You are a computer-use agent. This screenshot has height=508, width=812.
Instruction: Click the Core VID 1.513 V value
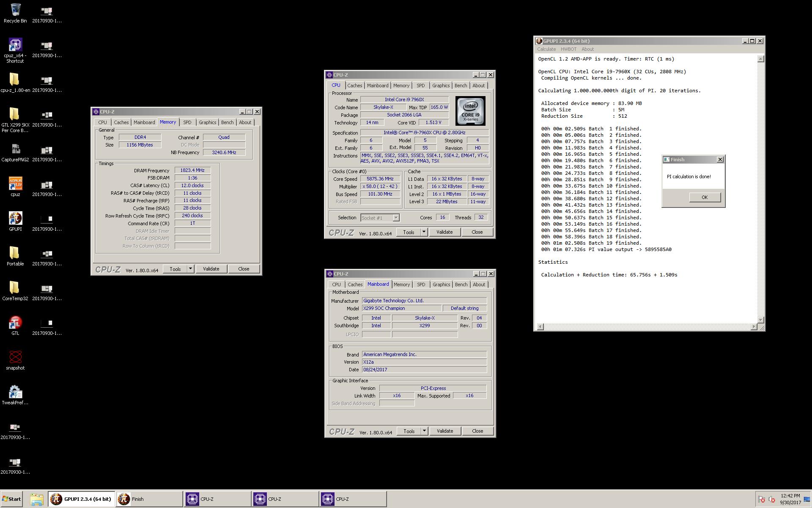[433, 122]
